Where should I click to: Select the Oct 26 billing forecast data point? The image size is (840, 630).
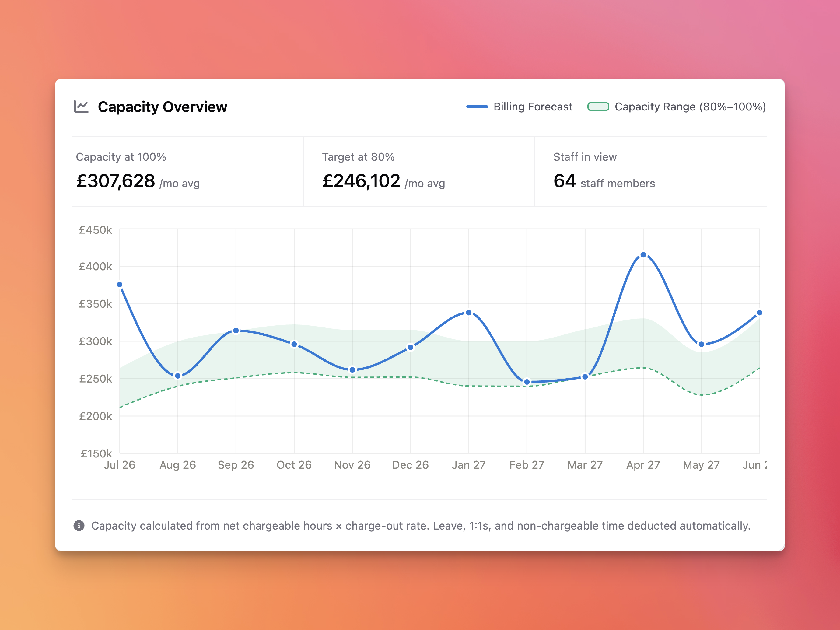click(x=294, y=345)
